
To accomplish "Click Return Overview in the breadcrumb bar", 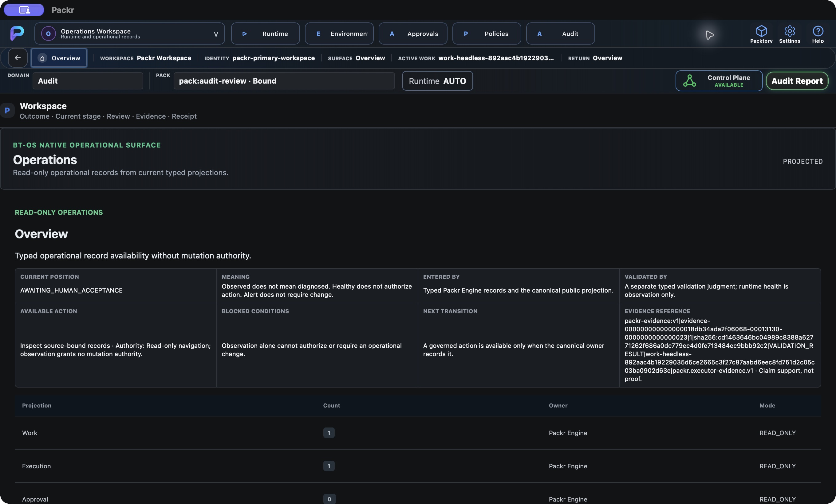I will [x=595, y=58].
